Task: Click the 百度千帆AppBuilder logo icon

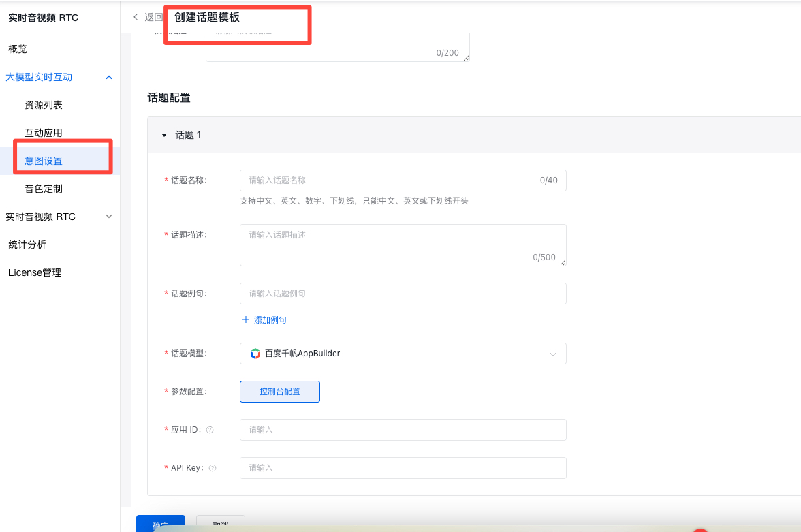Action: pos(255,354)
